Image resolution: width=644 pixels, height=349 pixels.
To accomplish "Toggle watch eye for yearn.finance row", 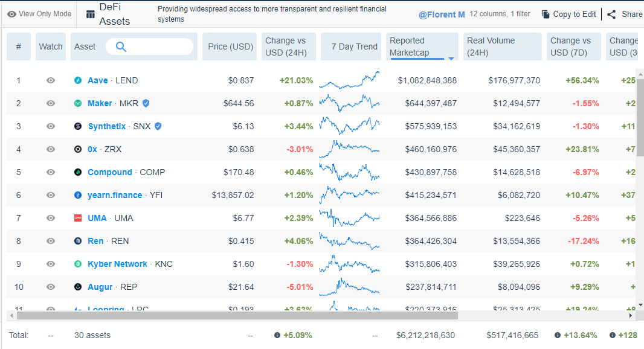I will pos(51,196).
